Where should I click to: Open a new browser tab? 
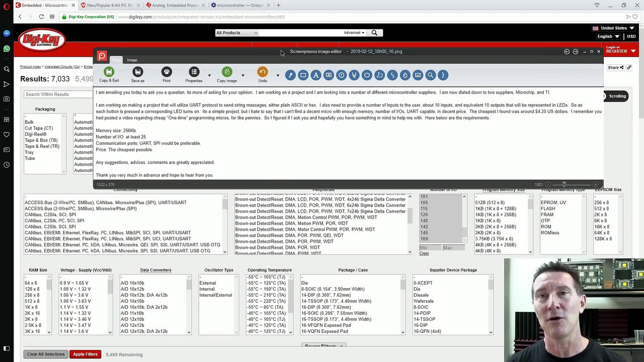pyautogui.click(x=278, y=5)
